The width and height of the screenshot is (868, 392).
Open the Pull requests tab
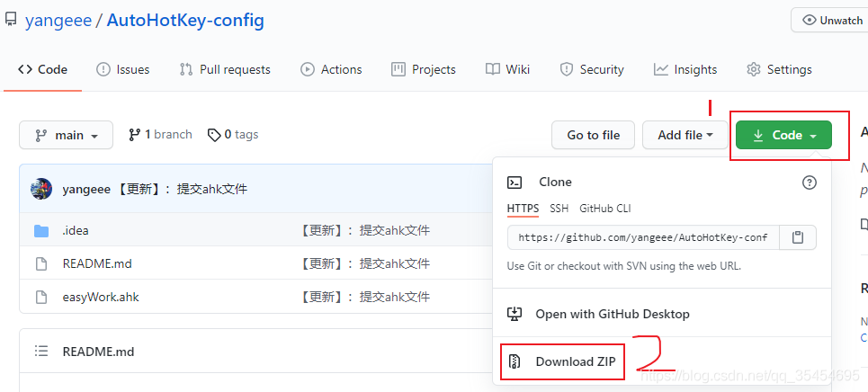click(x=225, y=70)
